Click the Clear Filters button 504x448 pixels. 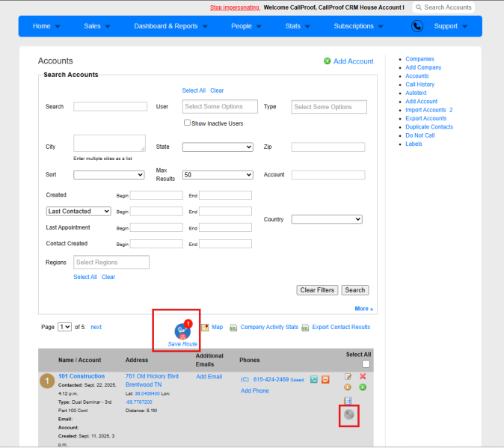pos(317,290)
